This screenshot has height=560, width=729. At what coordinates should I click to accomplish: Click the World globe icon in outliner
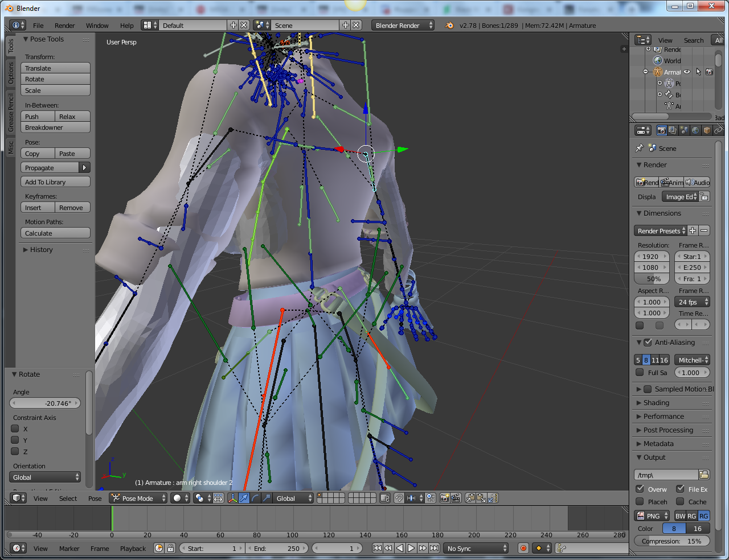pos(658,60)
